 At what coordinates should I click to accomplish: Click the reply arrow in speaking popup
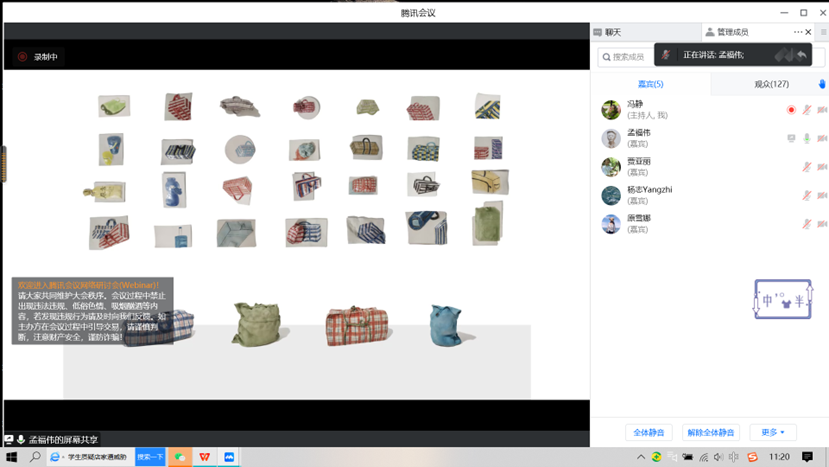(x=801, y=55)
